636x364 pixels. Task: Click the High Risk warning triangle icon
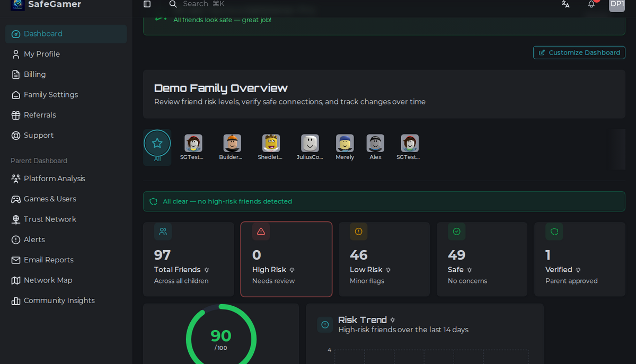pyautogui.click(x=261, y=232)
